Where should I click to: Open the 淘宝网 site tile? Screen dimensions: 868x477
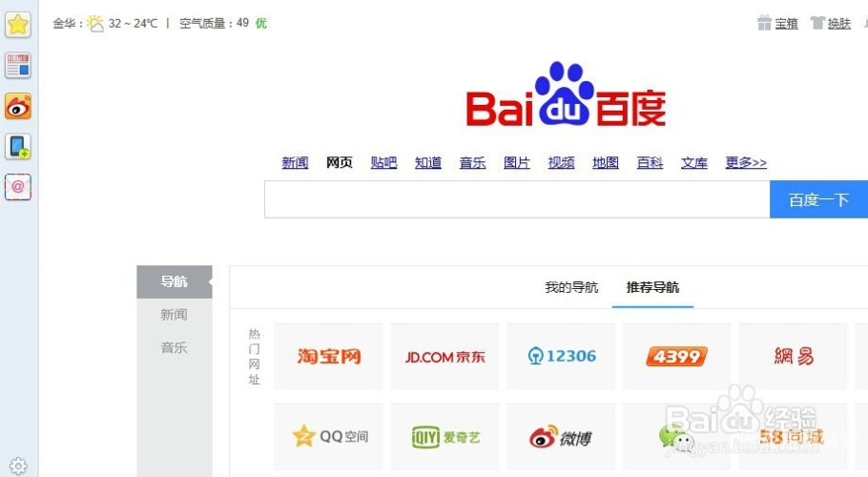point(329,357)
